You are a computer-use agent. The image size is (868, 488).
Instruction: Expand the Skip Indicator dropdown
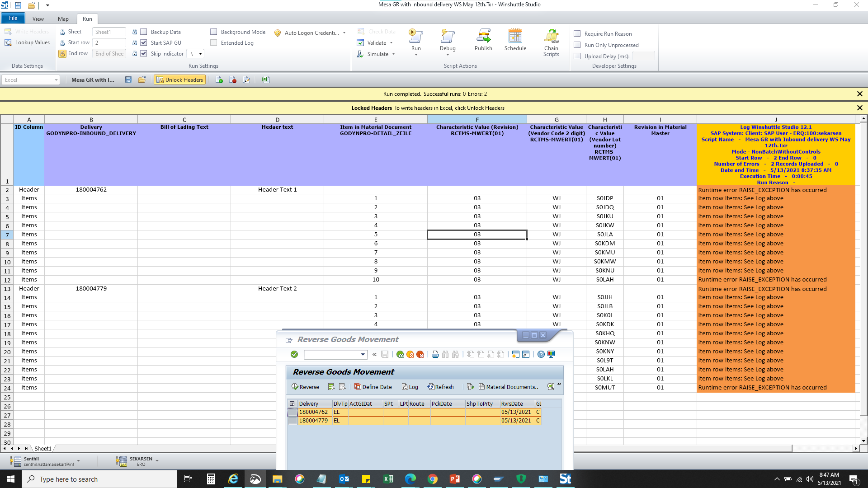tap(200, 54)
